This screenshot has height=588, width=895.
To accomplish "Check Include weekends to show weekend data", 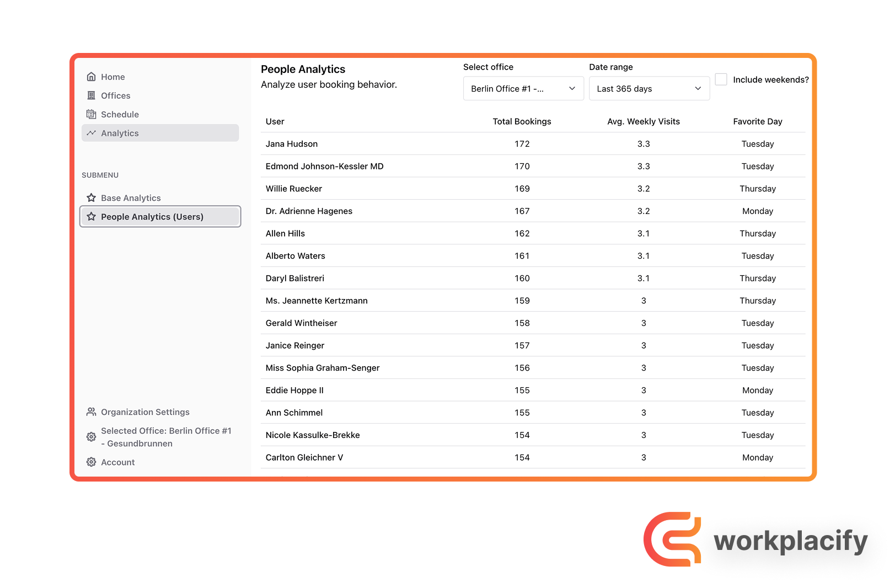I will point(721,79).
